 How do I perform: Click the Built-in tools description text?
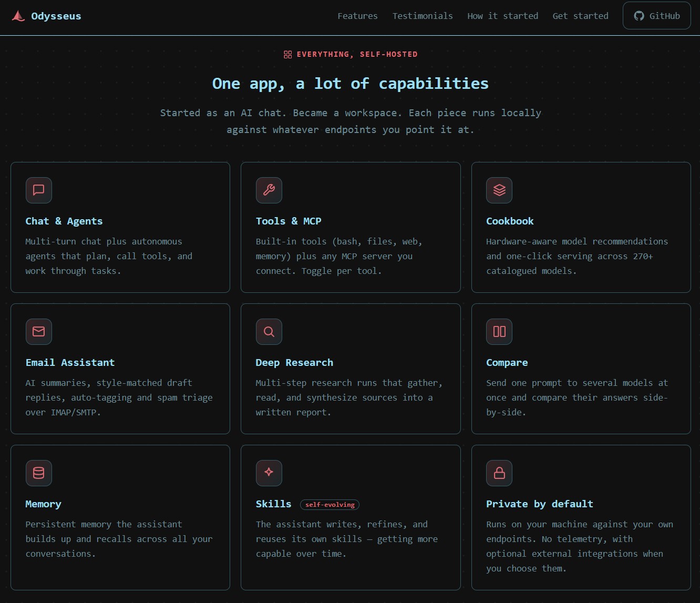coord(339,256)
